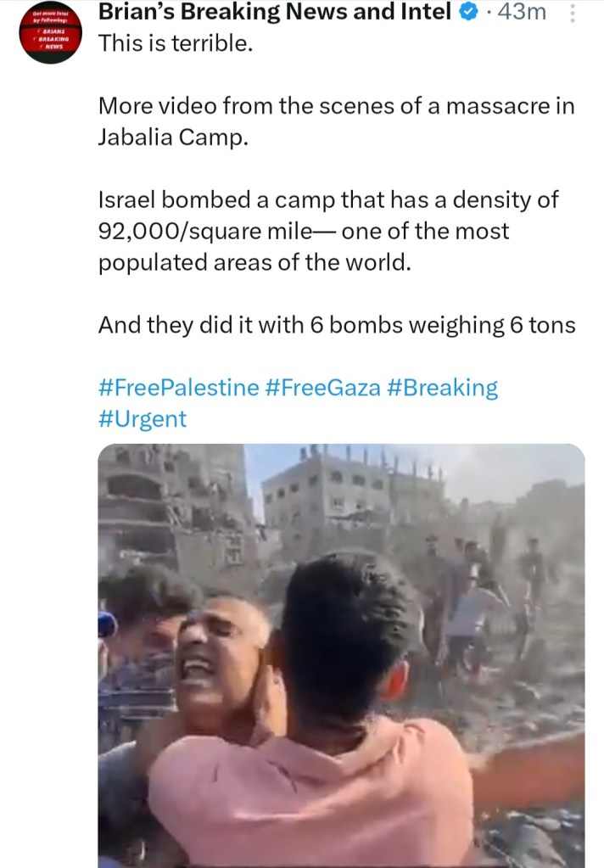
Task: Select the #Urgent hashtag
Action: (x=143, y=418)
